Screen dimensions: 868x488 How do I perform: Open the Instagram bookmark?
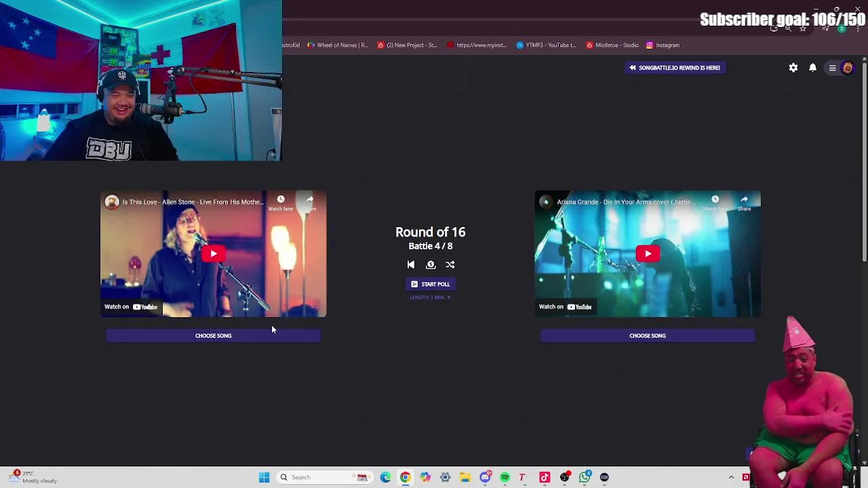[663, 45]
